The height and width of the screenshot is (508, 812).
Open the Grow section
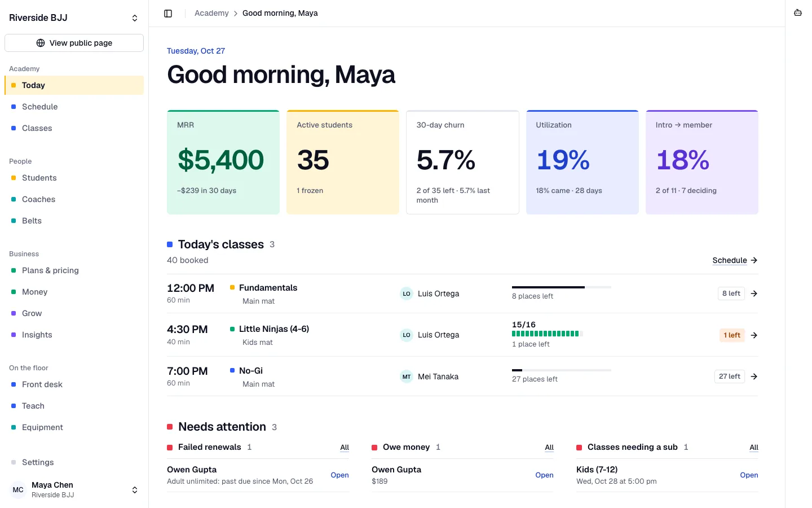click(x=74, y=313)
